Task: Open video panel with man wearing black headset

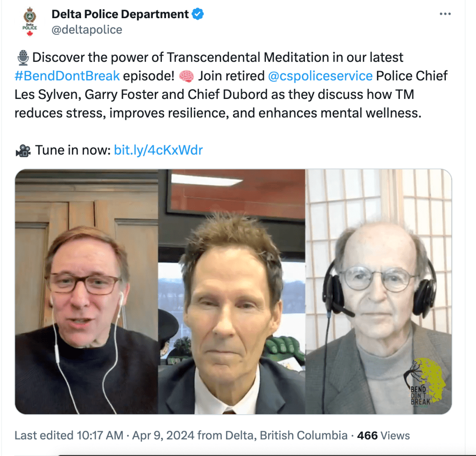Action: (378, 292)
